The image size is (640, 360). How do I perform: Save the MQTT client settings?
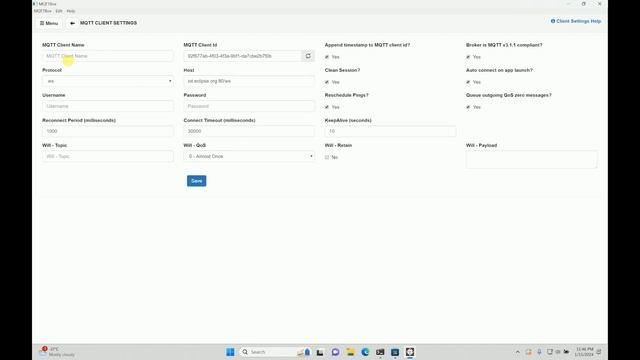[x=197, y=181]
